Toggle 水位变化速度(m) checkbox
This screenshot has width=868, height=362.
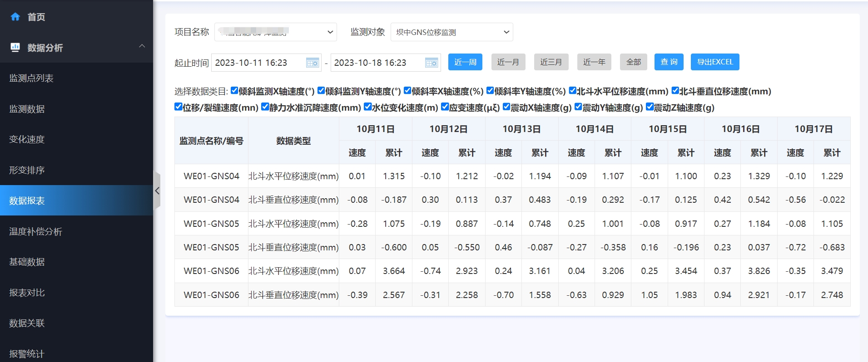pyautogui.click(x=368, y=107)
